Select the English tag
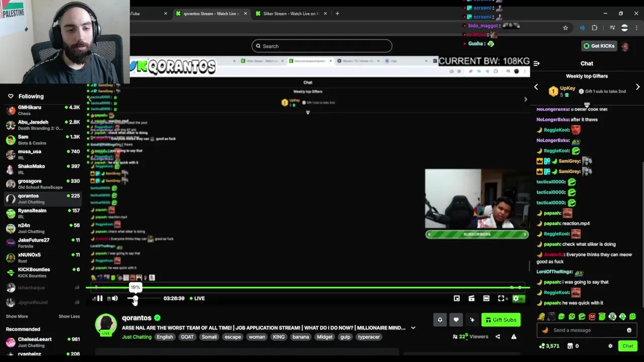 (x=165, y=337)
